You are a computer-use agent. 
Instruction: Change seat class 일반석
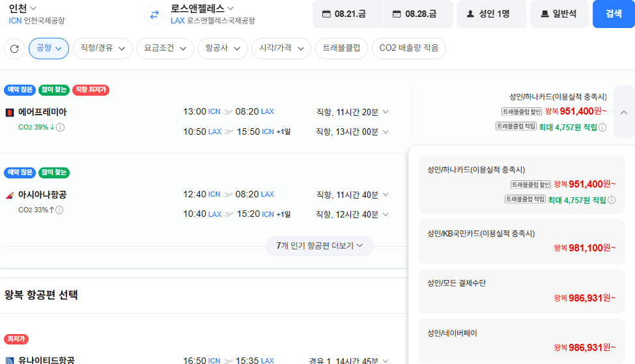[559, 14]
